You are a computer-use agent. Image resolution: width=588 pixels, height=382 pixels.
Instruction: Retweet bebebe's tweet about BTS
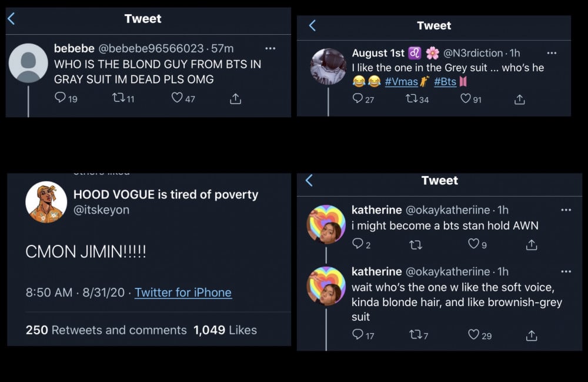click(118, 98)
